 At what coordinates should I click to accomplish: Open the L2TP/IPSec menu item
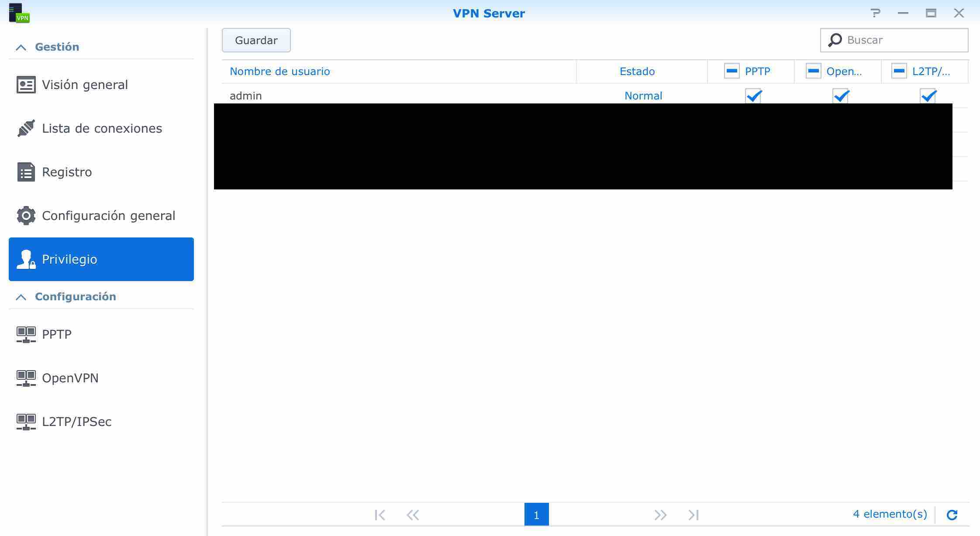tap(76, 422)
